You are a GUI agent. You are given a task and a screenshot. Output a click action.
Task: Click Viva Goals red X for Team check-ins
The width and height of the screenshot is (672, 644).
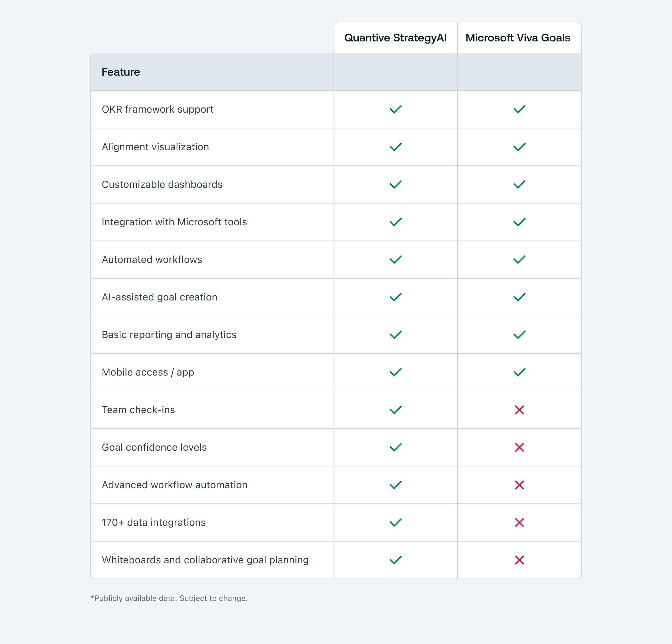pyautogui.click(x=519, y=410)
